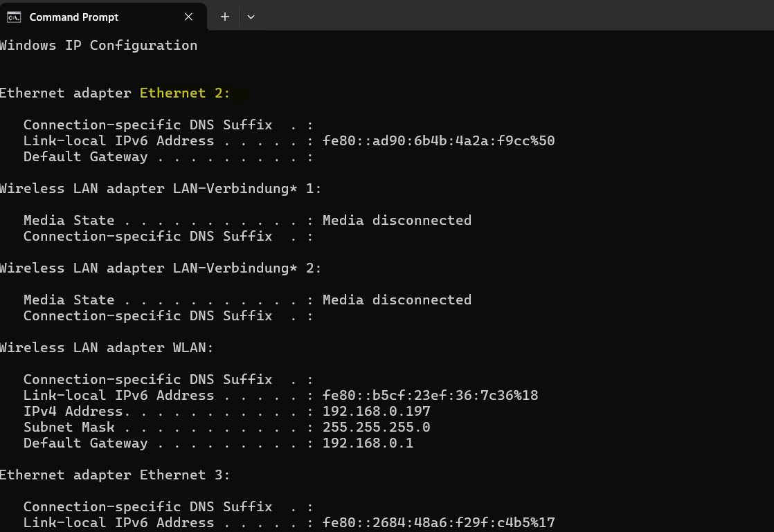Click the subnet mask 255.255.255.0
774x532 pixels.
[x=376, y=428]
